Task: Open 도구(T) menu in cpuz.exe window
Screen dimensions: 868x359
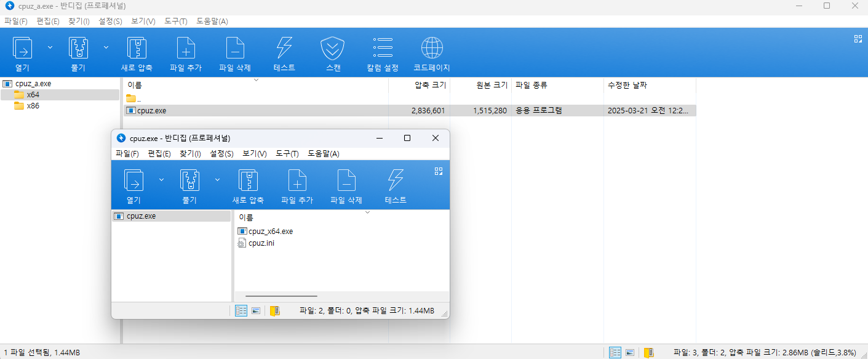Action: pos(287,153)
